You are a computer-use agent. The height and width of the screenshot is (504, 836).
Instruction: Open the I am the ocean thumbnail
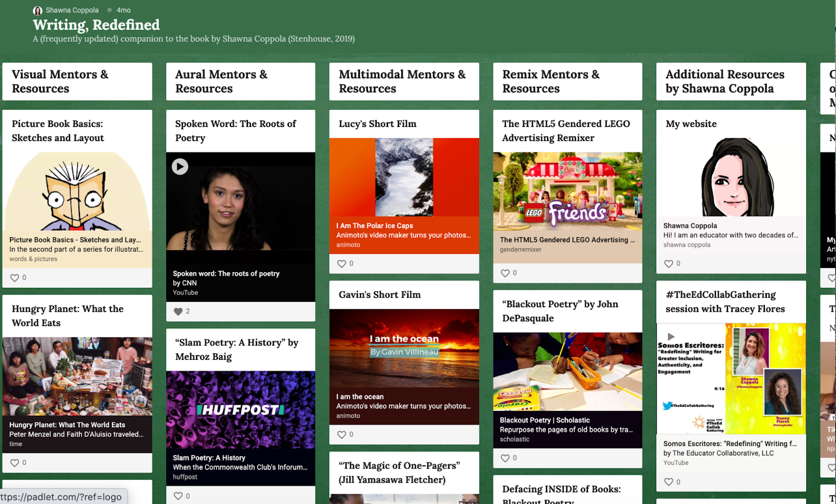[x=404, y=348]
